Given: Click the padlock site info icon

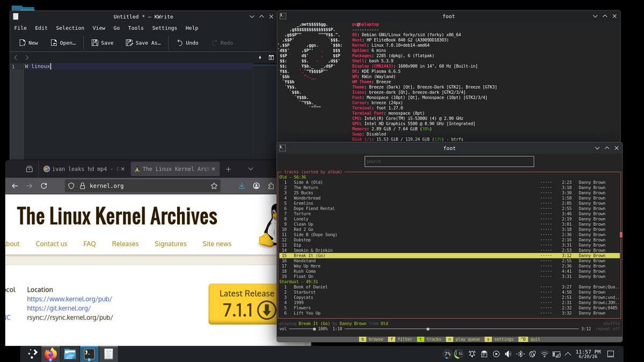Looking at the screenshot, I should click(82, 186).
